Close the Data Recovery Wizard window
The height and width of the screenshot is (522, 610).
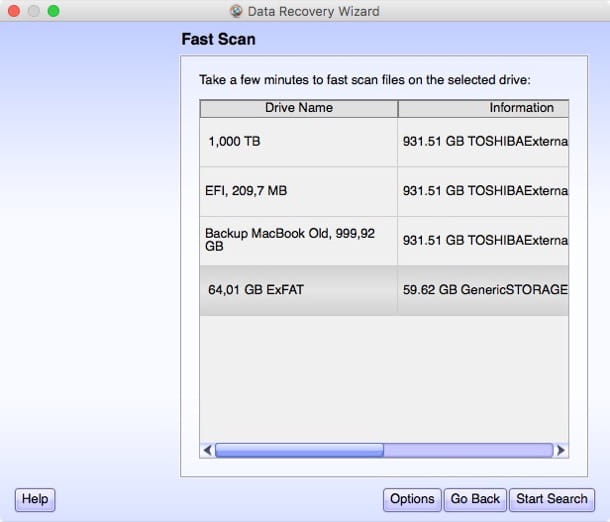pyautogui.click(x=14, y=11)
